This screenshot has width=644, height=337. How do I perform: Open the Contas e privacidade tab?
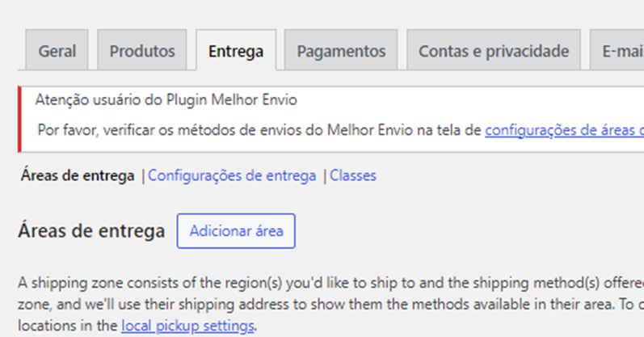pos(494,52)
